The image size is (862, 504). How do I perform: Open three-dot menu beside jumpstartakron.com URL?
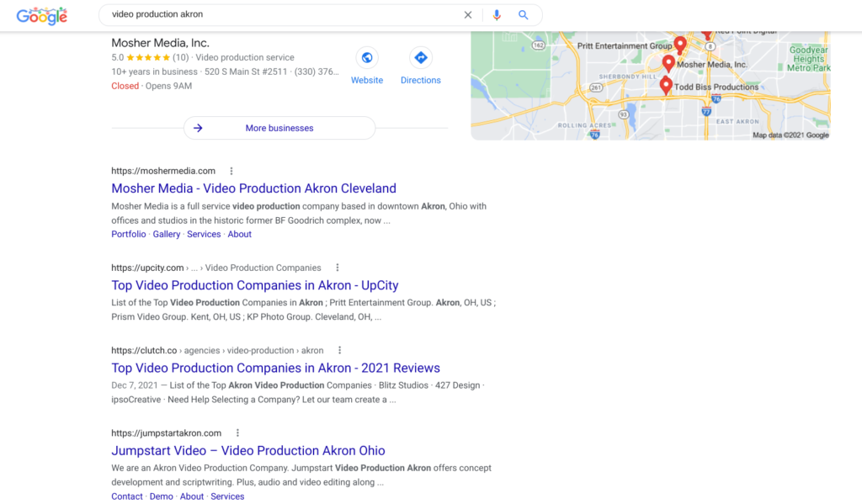pyautogui.click(x=238, y=432)
